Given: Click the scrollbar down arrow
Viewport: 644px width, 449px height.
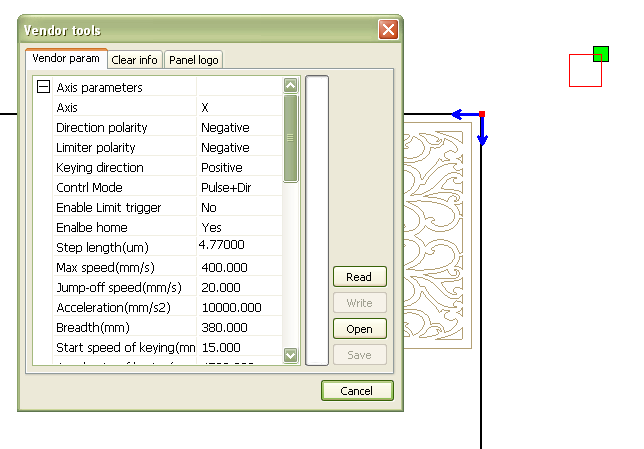Looking at the screenshot, I should tap(291, 355).
